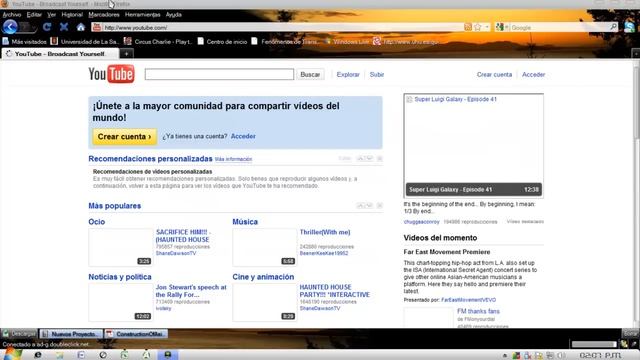640x360 pixels.
Task: Click the Buscar button
Action: [x=310, y=74]
